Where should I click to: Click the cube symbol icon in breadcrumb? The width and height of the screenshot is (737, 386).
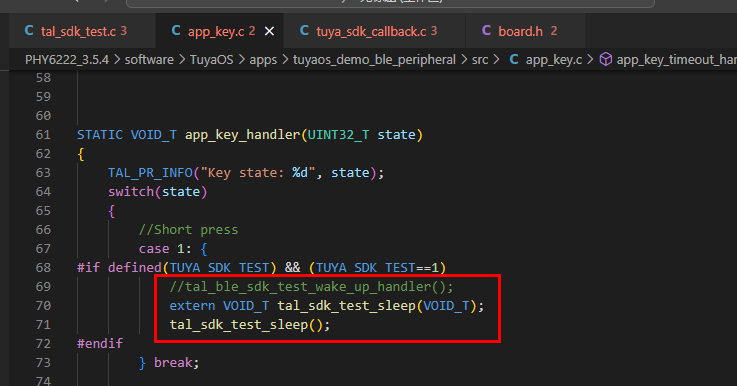tap(606, 60)
